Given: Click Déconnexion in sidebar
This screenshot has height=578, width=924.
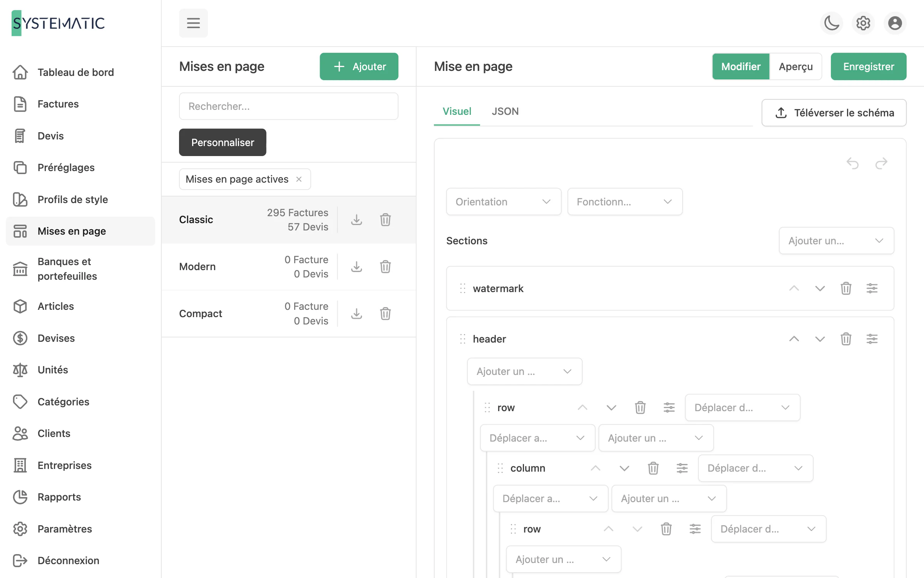Looking at the screenshot, I should pyautogui.click(x=80, y=561).
